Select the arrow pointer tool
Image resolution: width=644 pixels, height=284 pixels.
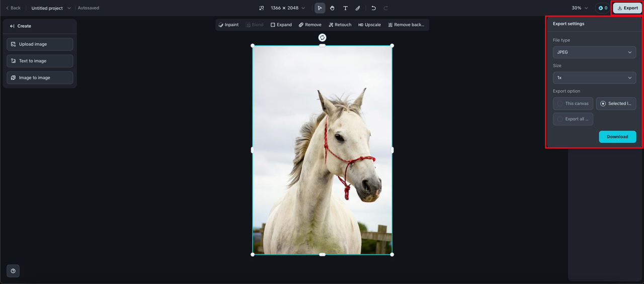(320, 8)
